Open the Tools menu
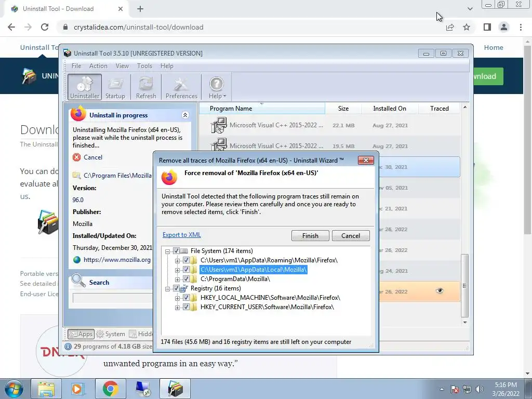 pos(144,66)
